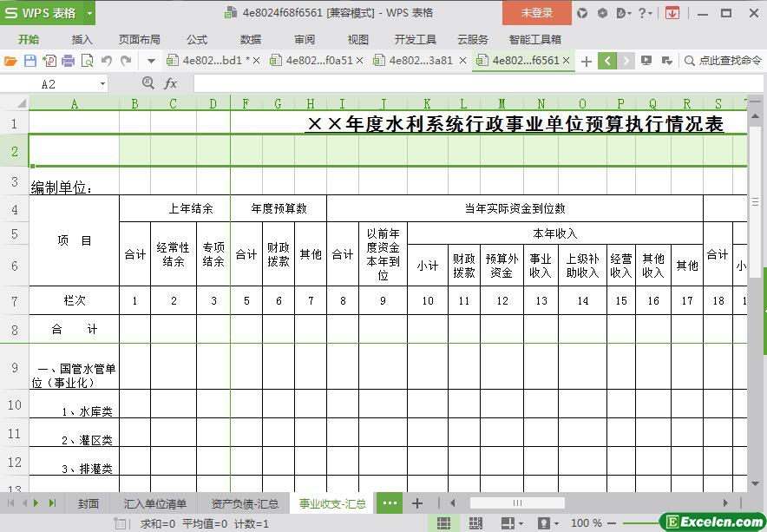Open the 数据 ribbon tab
Viewport: 767px width, 532px height.
click(251, 39)
